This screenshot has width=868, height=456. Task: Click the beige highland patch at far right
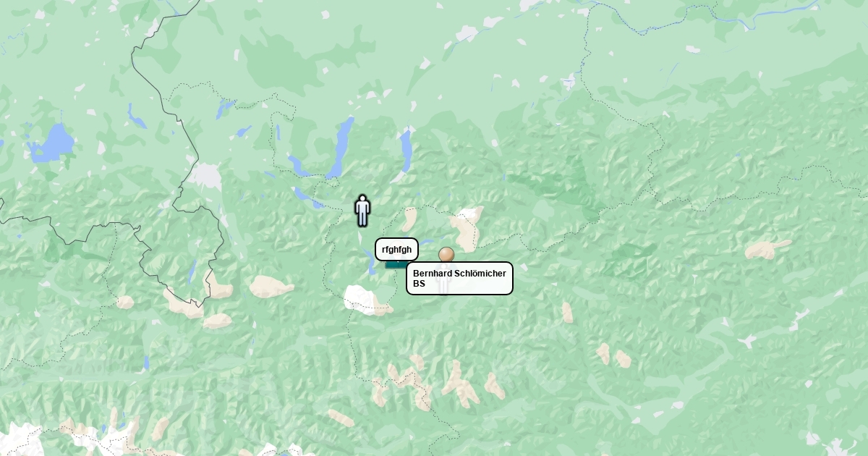click(x=767, y=249)
